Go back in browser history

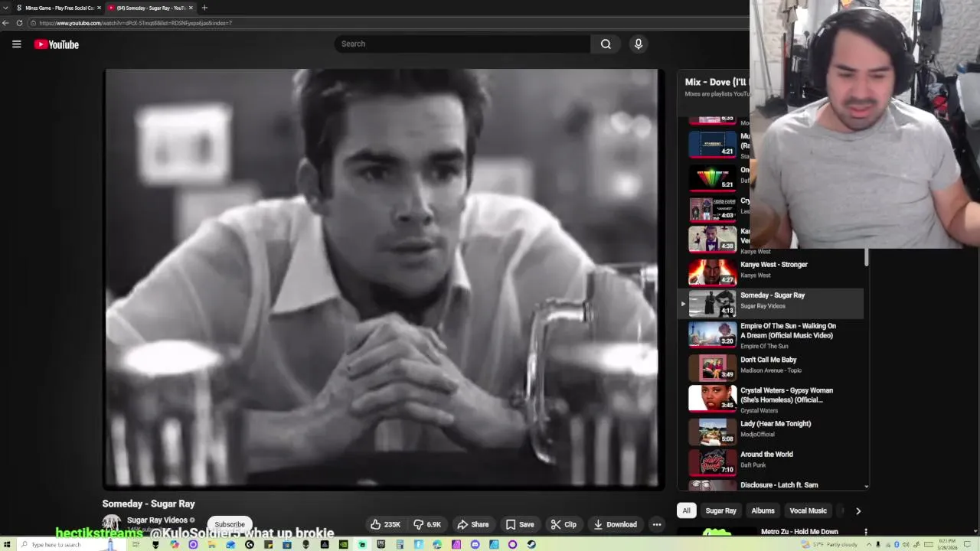click(5, 23)
